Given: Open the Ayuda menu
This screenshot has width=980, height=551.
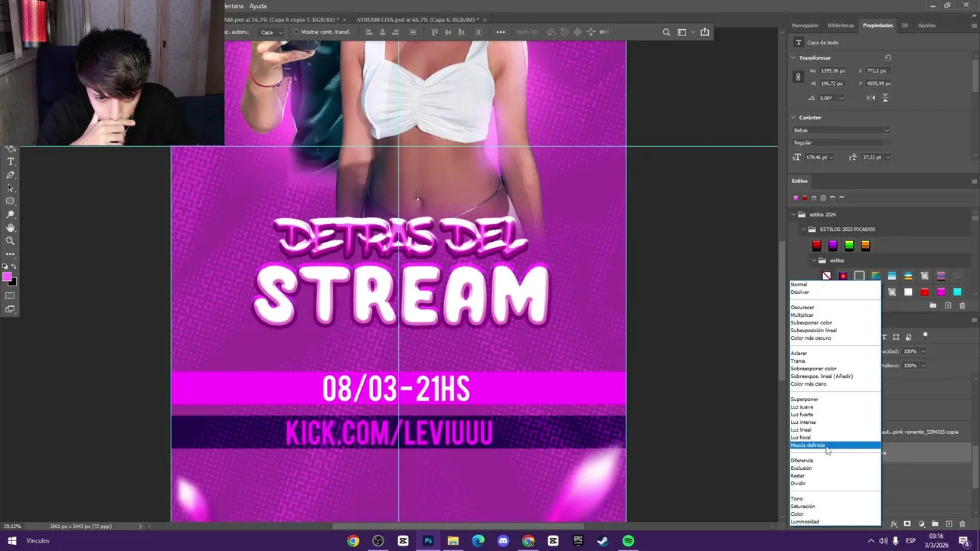Looking at the screenshot, I should click(257, 6).
